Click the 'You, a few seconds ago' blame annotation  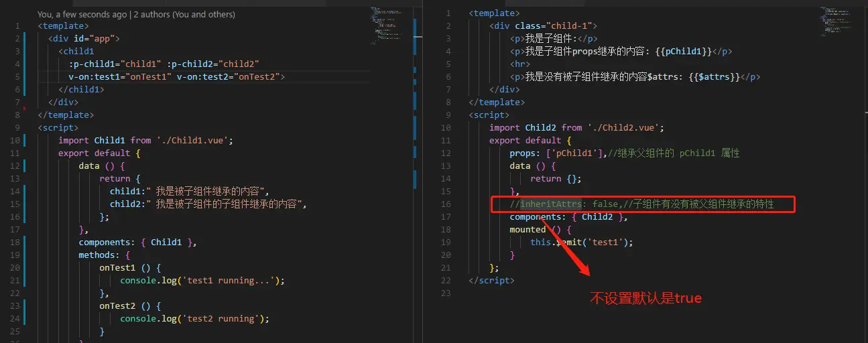point(83,14)
